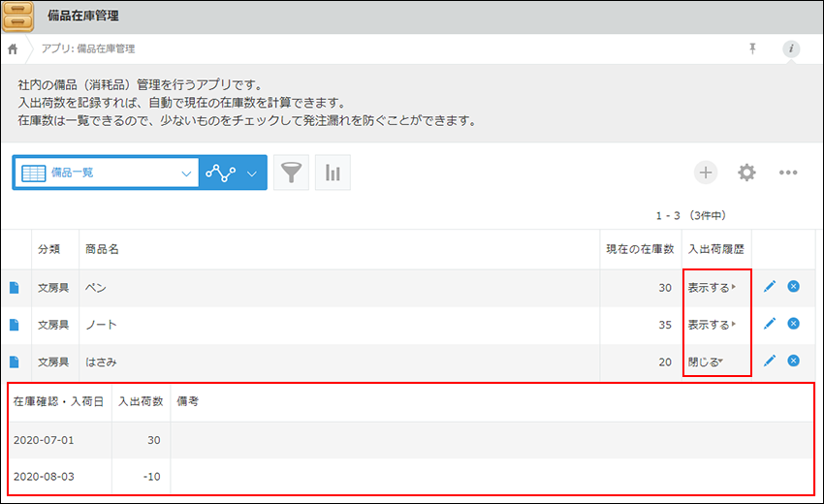Delete the はさみ record
The image size is (824, 504).
[x=794, y=361]
